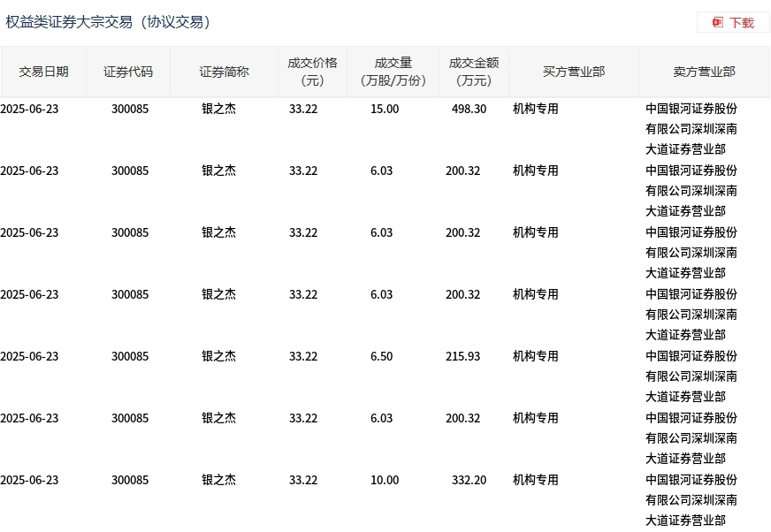Click the 证券代码 column header
This screenshot has width=771, height=532.
[x=128, y=72]
